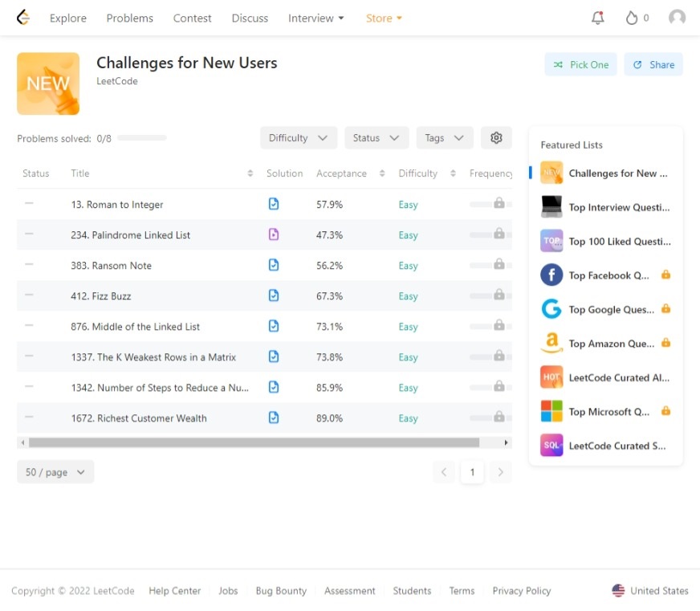This screenshot has height=611, width=700.
Task: Click the SQL icon in Featured Lists
Action: pos(551,446)
